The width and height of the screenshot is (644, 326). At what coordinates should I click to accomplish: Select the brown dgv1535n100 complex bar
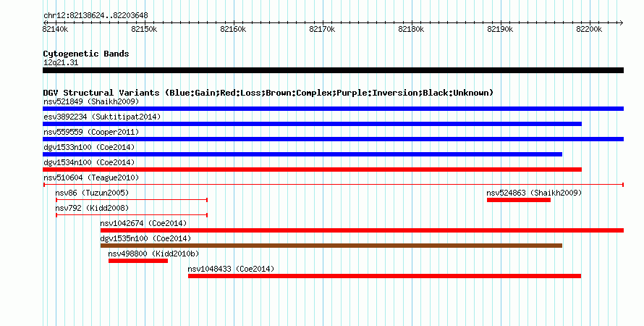[x=331, y=246]
